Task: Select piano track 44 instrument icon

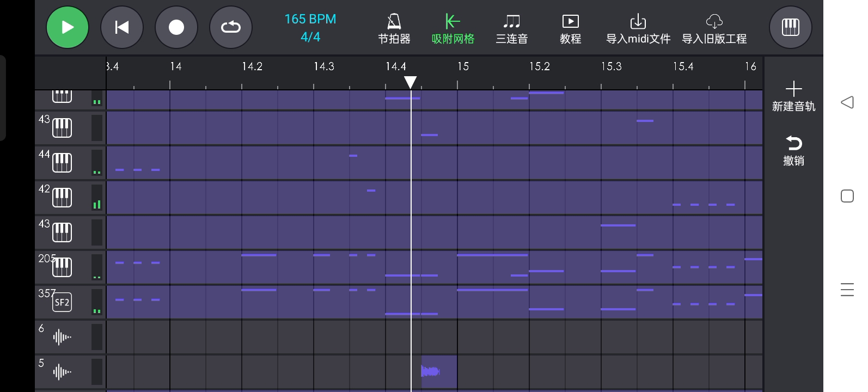Action: (62, 163)
